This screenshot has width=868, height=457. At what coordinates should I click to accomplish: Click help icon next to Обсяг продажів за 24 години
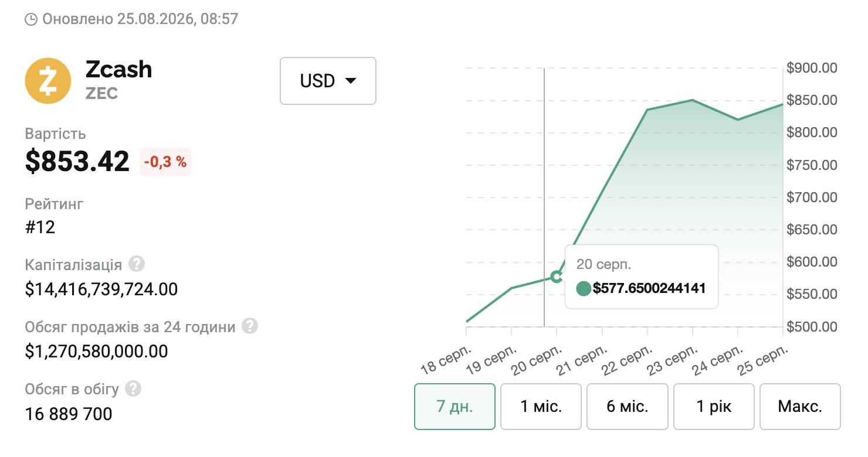250,326
